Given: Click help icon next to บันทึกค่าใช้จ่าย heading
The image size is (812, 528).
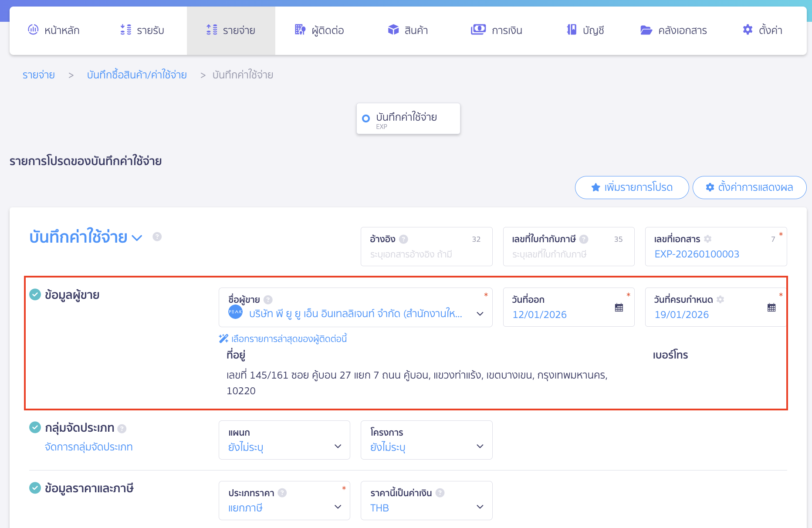Looking at the screenshot, I should [x=157, y=237].
